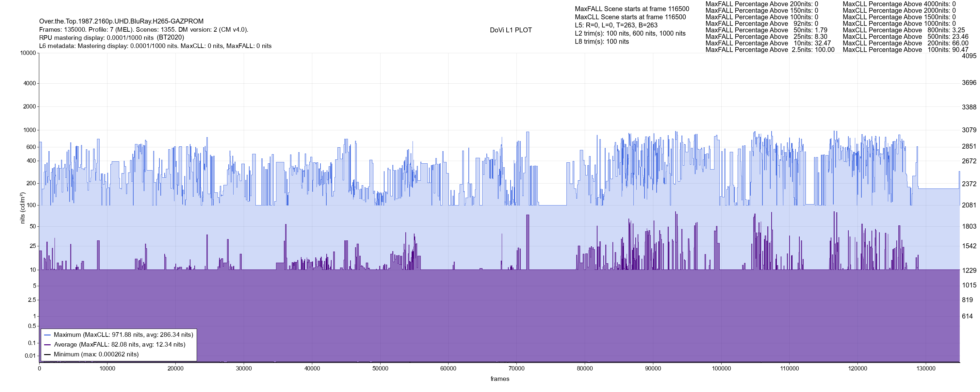Click the black Minimum legend line swatch
The width and height of the screenshot is (980, 392).
48,355
